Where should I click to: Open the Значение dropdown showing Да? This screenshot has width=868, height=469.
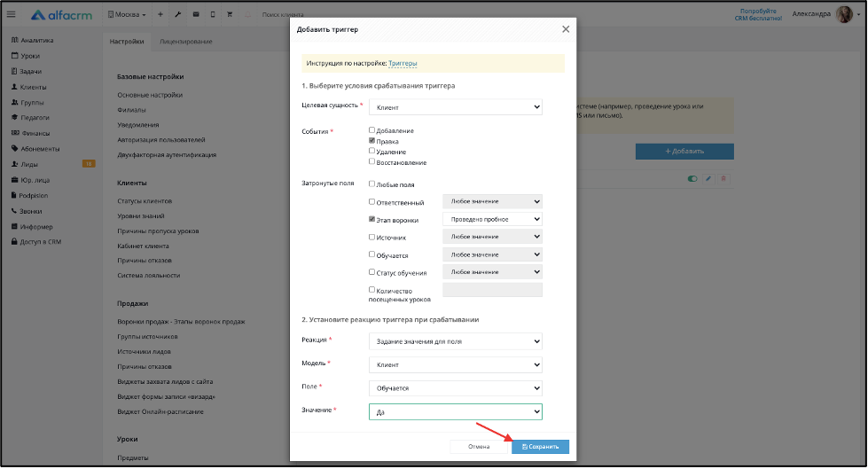click(x=456, y=412)
